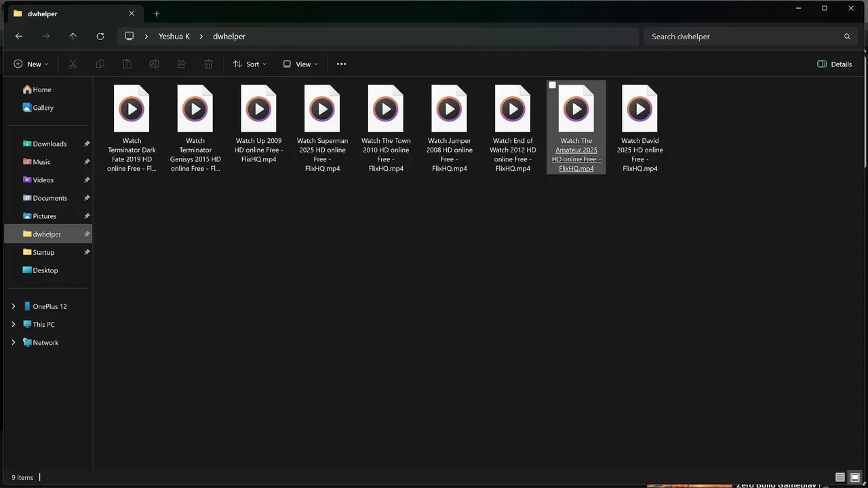Click the Share icon in the toolbar
Image resolution: width=868 pixels, height=488 pixels.
(x=181, y=64)
